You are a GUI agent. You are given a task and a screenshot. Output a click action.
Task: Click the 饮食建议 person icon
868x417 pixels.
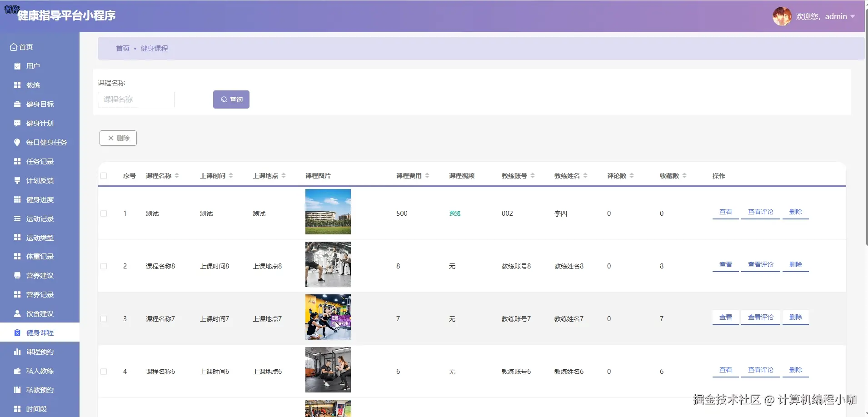[x=17, y=314]
